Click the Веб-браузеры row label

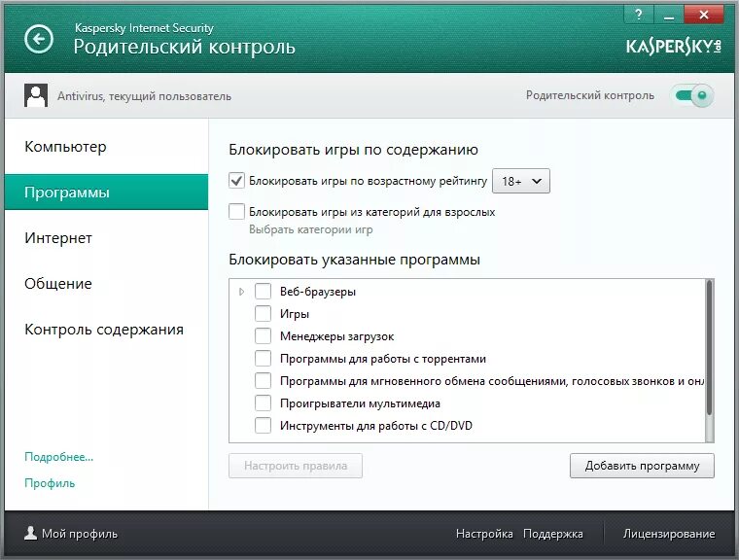click(x=318, y=292)
